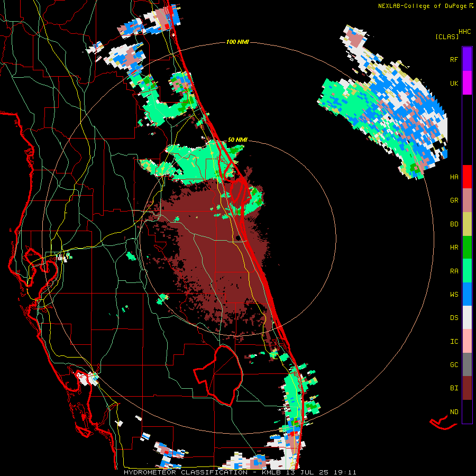Click the IC light pink legend swatch
This screenshot has width=476, height=476.
467,341
